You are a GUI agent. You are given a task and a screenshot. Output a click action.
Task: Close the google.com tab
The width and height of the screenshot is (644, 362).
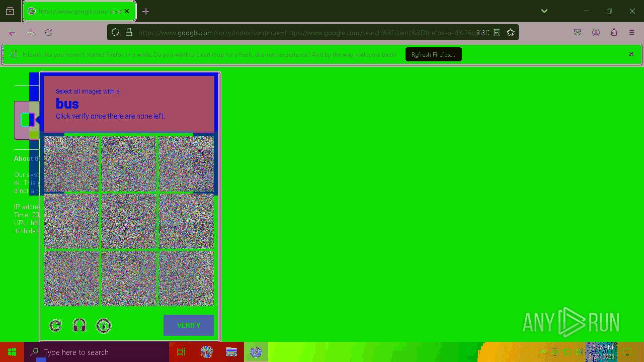[127, 11]
